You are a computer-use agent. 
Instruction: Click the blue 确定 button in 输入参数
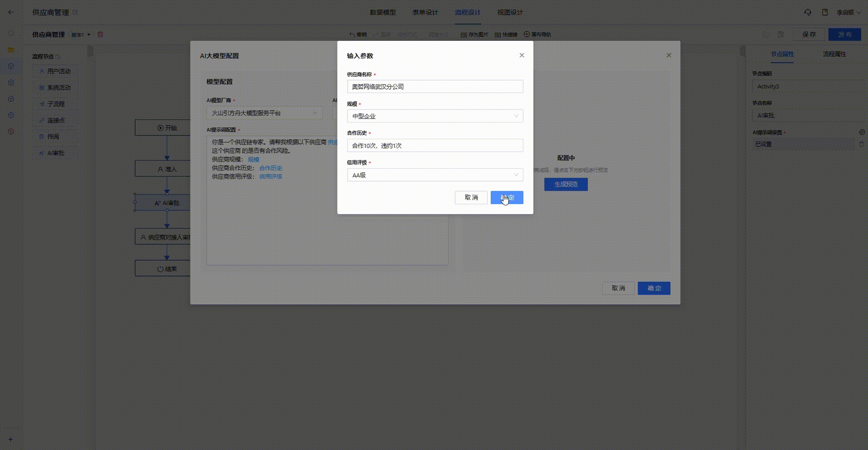[x=507, y=197]
